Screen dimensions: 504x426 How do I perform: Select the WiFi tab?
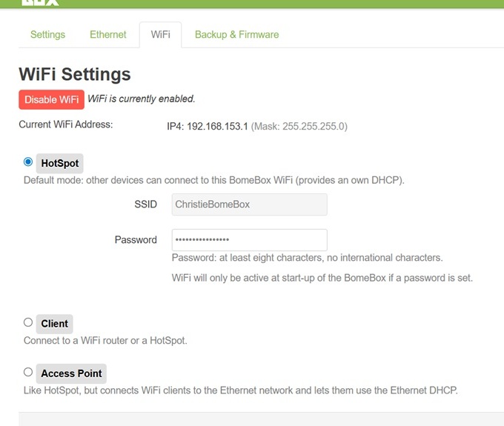click(x=160, y=34)
